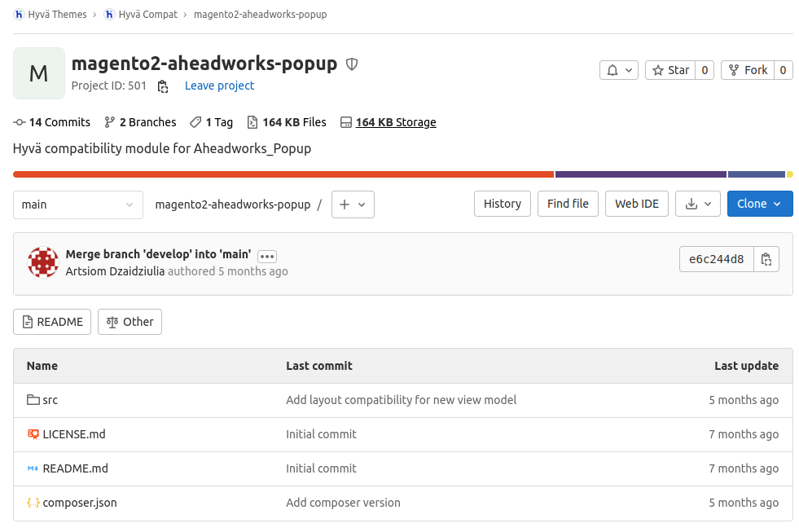
Task: Click the composer.json braces icon
Action: click(x=33, y=503)
